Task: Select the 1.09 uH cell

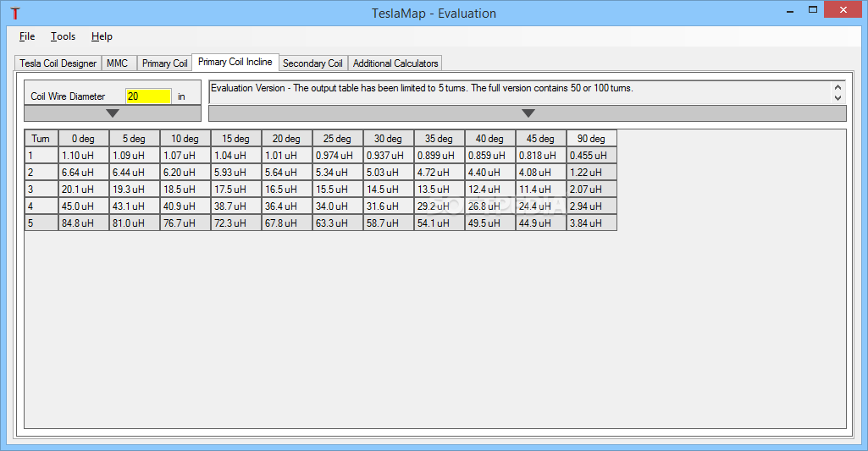Action: [x=135, y=156]
